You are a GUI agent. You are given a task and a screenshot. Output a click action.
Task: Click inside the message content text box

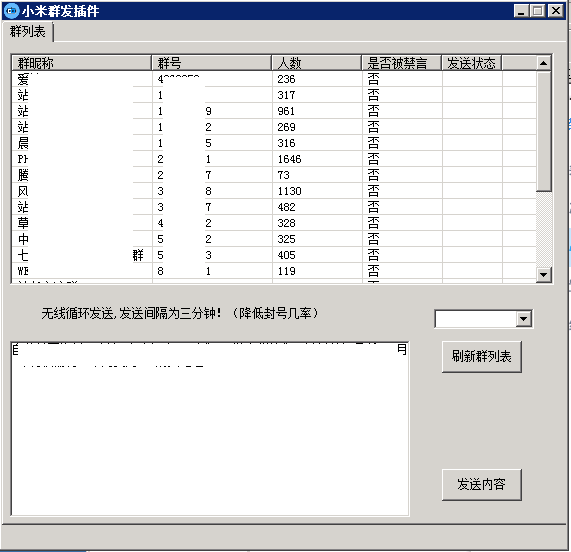click(x=210, y=429)
